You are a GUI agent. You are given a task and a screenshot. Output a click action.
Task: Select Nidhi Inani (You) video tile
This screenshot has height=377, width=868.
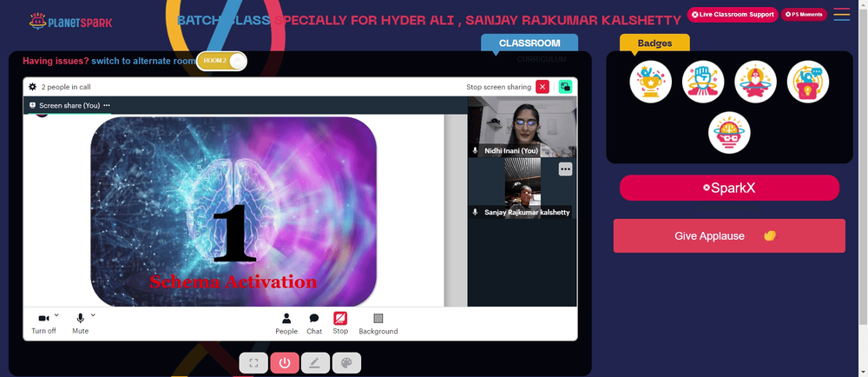click(x=522, y=127)
